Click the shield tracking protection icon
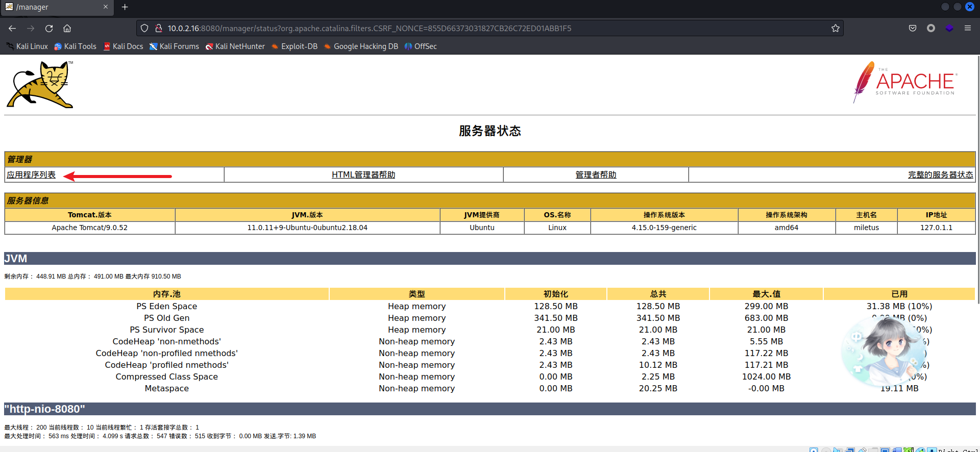The image size is (980, 452). pyautogui.click(x=144, y=29)
